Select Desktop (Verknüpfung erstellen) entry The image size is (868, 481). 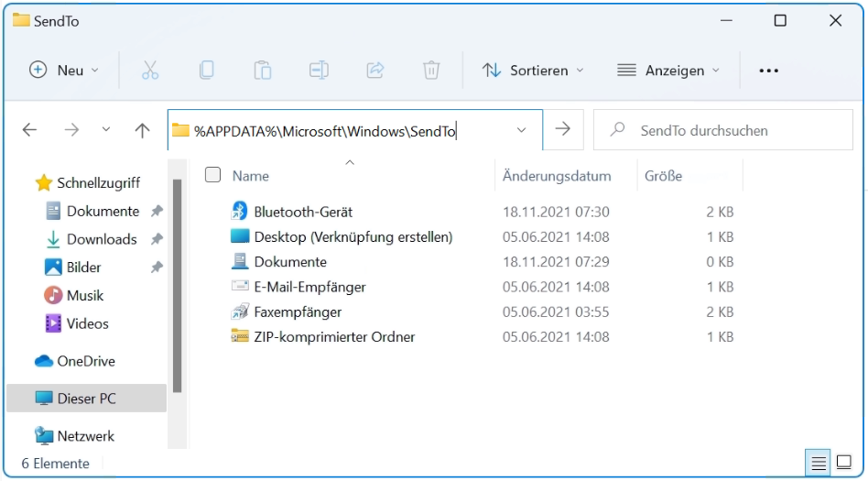pos(353,236)
